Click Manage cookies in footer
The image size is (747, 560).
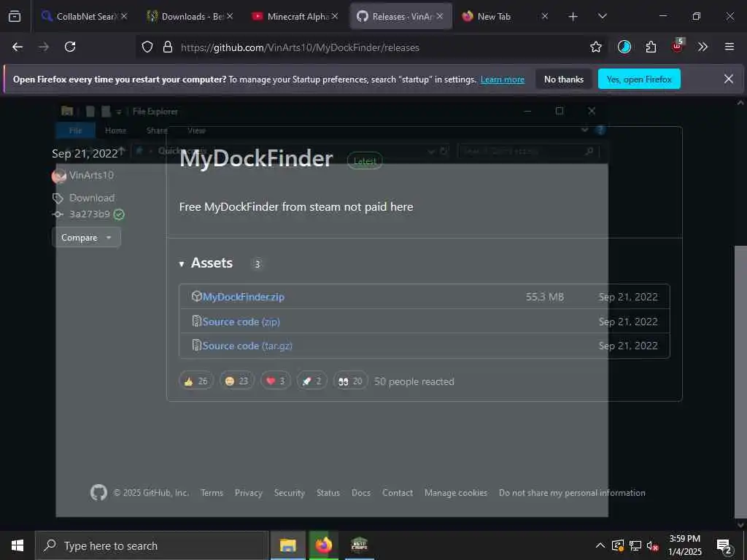(x=456, y=492)
